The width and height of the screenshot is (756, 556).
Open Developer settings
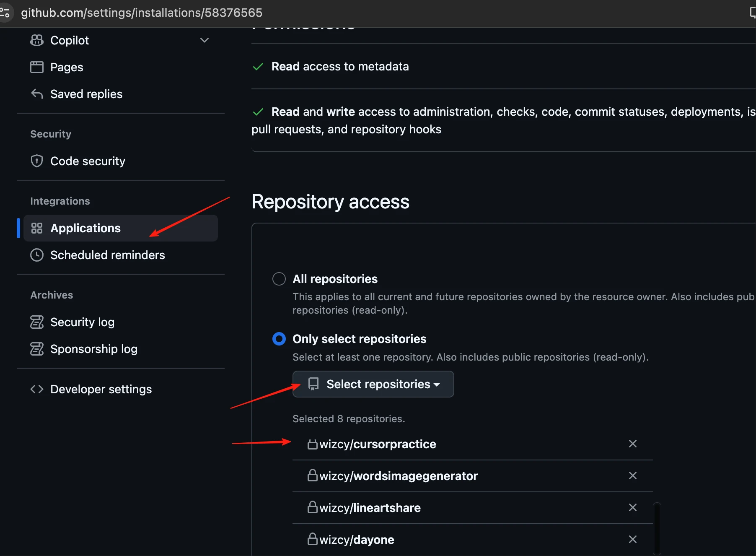point(101,389)
